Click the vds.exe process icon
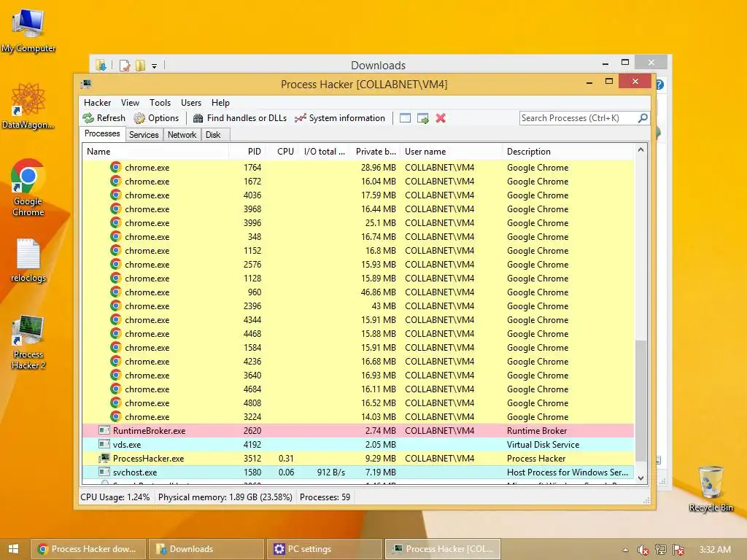Screen dimensions: 747x560 [x=104, y=444]
